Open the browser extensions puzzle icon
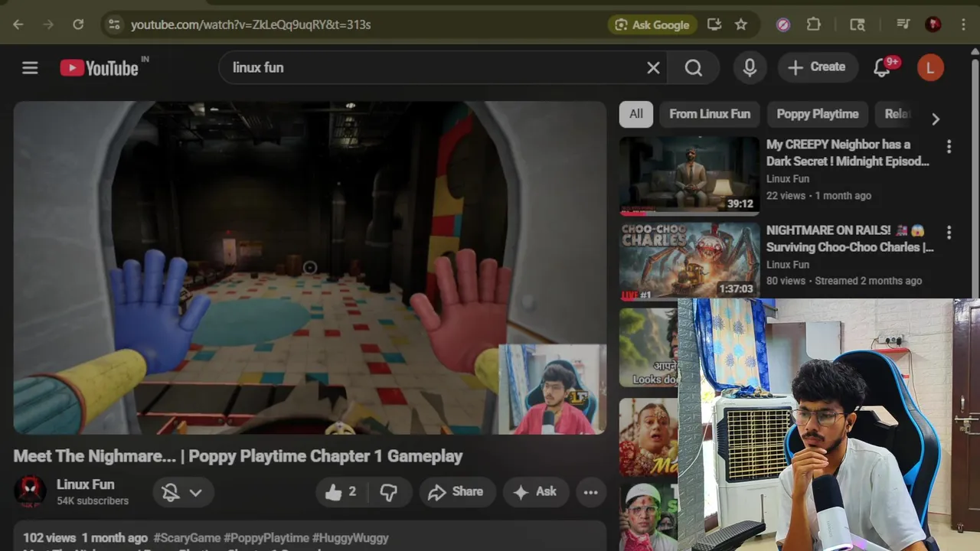The width and height of the screenshot is (980, 551). (814, 24)
